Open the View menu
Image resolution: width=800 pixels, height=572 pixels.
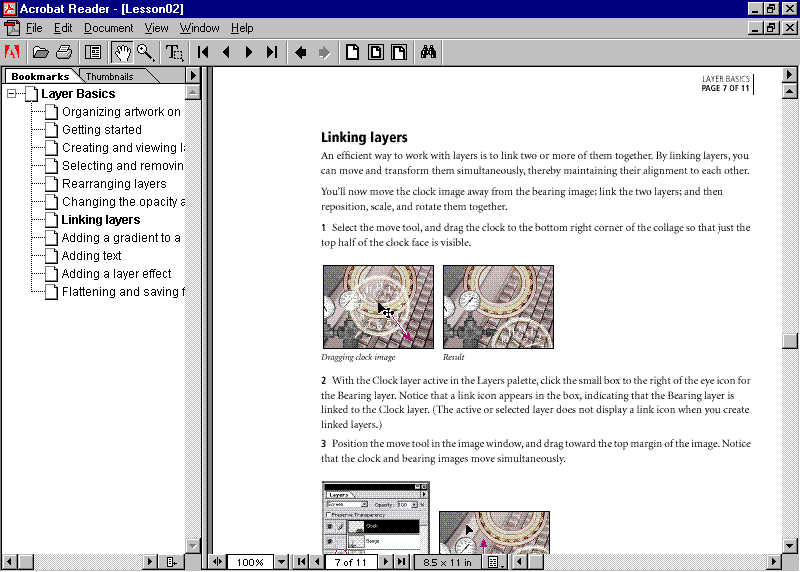(x=156, y=28)
